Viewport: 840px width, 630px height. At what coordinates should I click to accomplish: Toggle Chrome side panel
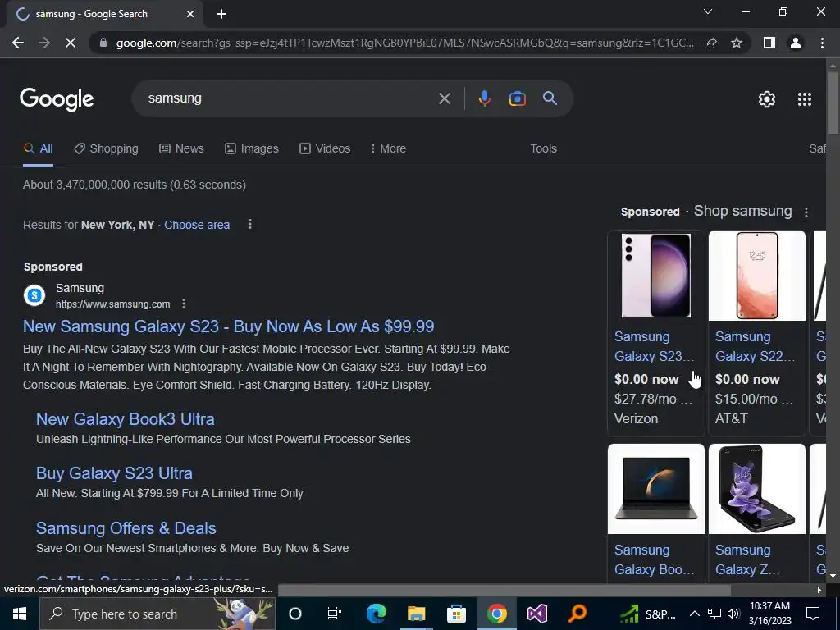pos(769,43)
